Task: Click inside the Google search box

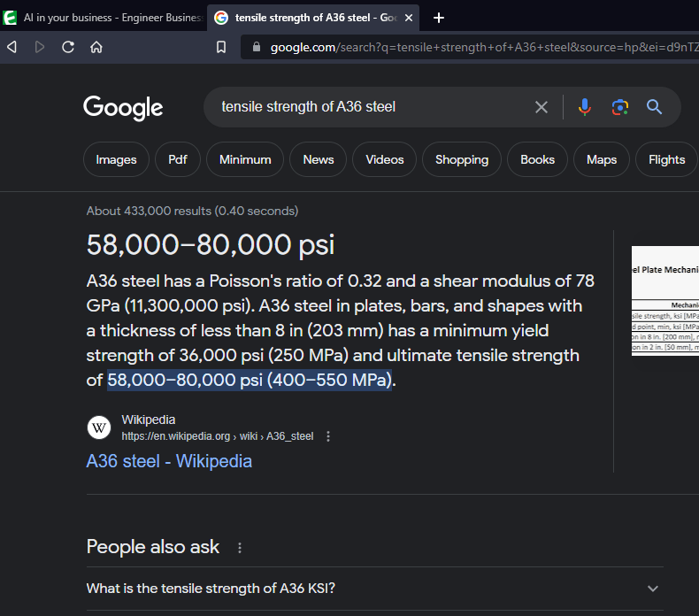Action: pyautogui.click(x=374, y=106)
